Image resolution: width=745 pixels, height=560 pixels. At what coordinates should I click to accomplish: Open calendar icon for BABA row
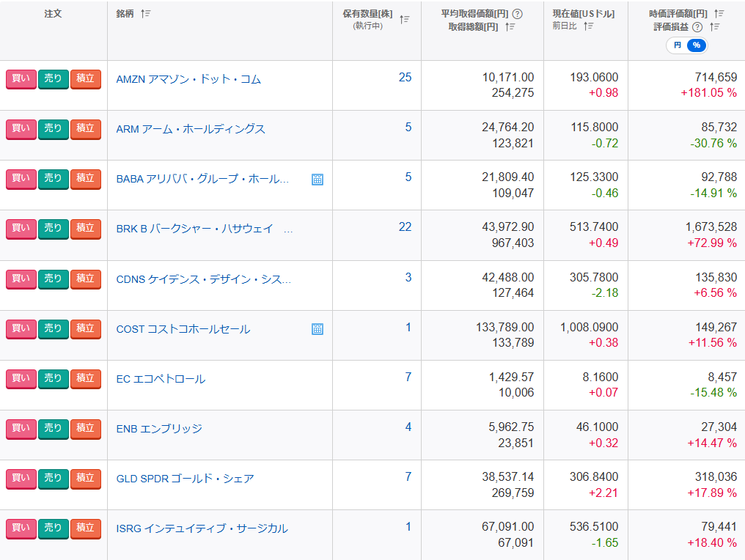[318, 180]
